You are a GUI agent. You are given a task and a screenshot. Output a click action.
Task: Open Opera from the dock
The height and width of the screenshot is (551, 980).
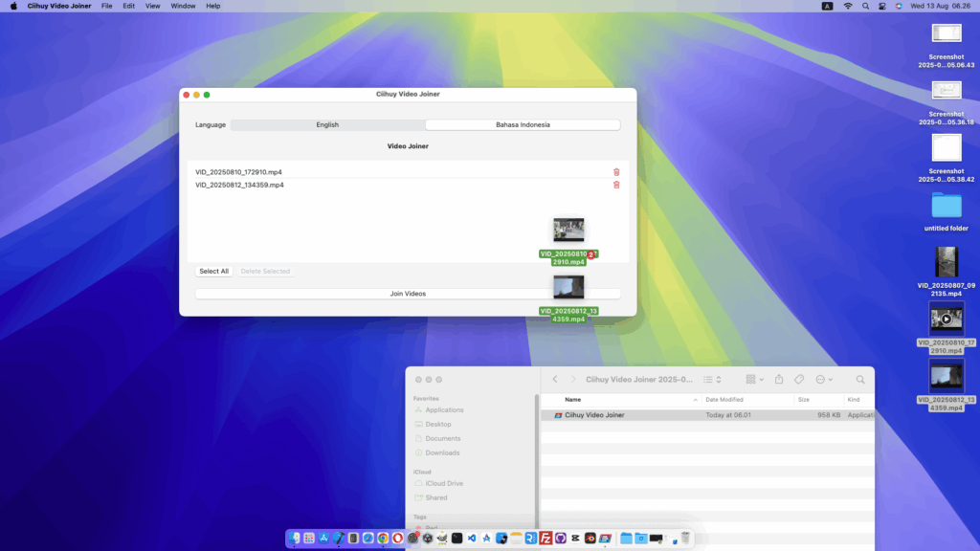click(397, 539)
